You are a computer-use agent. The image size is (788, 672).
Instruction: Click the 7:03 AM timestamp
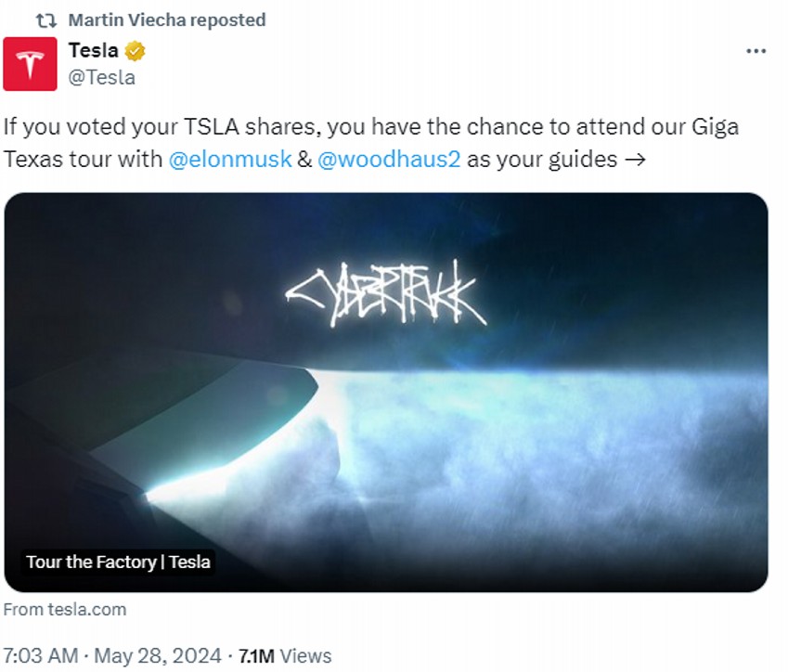[x=41, y=655]
